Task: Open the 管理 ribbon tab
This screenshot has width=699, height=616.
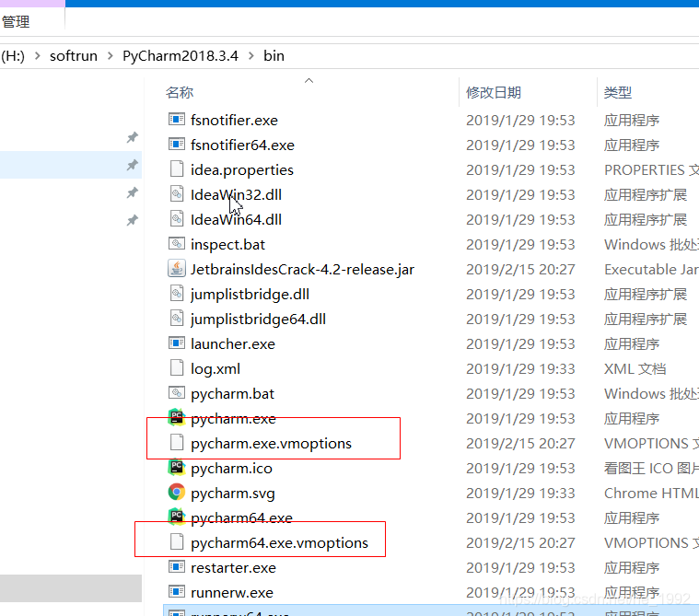Action: [16, 21]
